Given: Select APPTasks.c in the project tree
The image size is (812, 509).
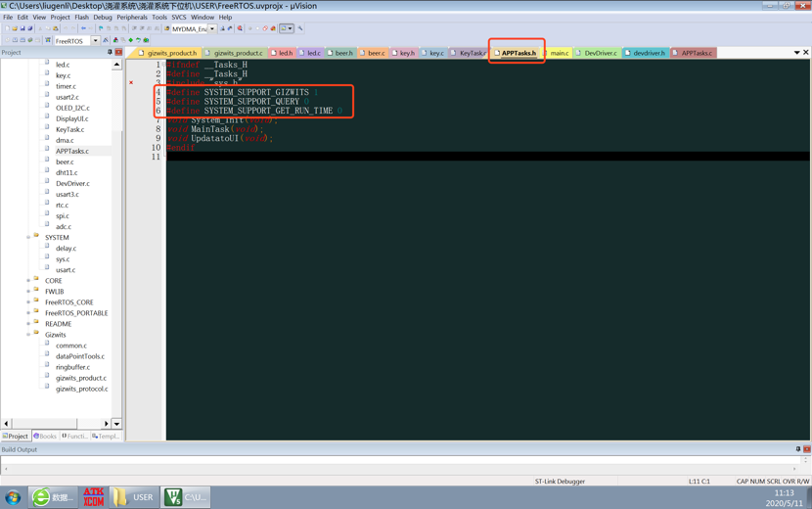Looking at the screenshot, I should (x=72, y=151).
